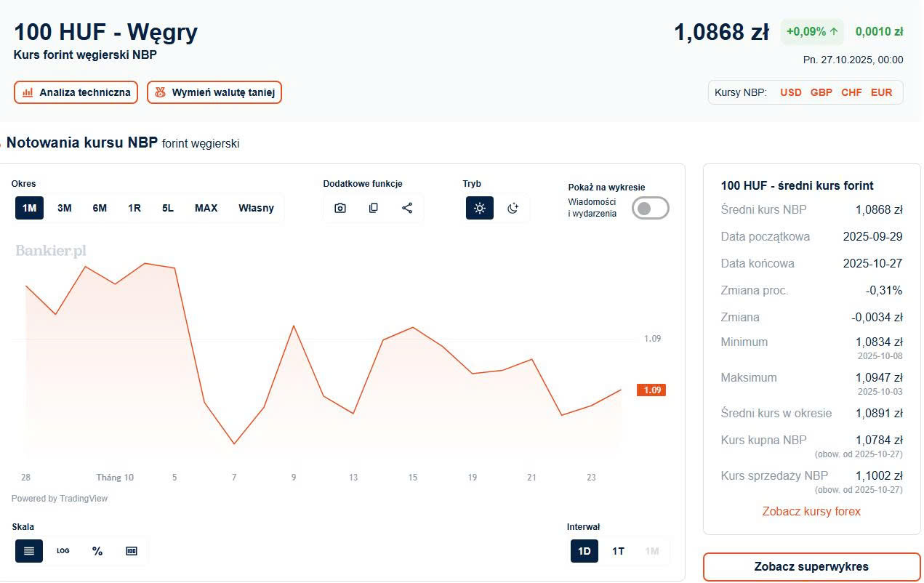Image resolution: width=924 pixels, height=583 pixels.
Task: Set interval to 1T
Action: 618,551
